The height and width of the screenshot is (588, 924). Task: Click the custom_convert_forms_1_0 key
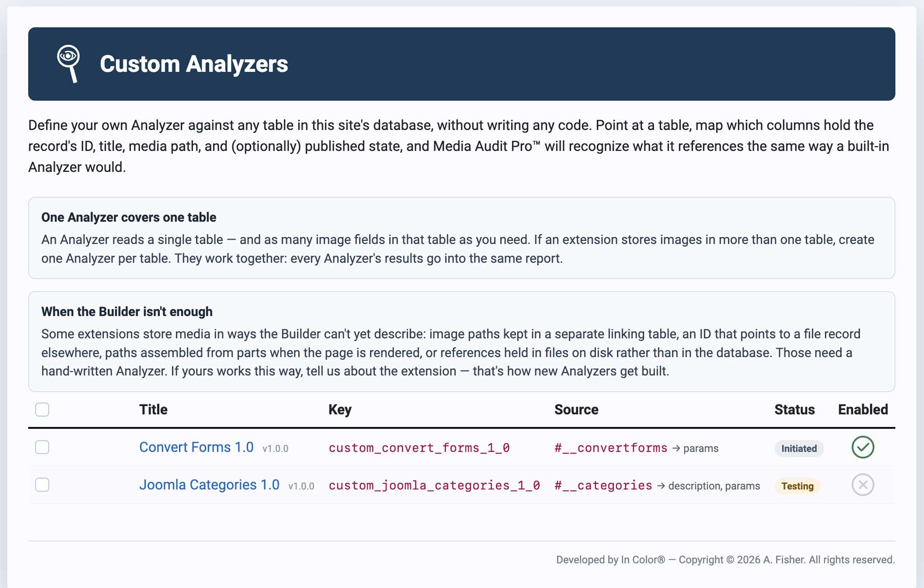tap(419, 448)
